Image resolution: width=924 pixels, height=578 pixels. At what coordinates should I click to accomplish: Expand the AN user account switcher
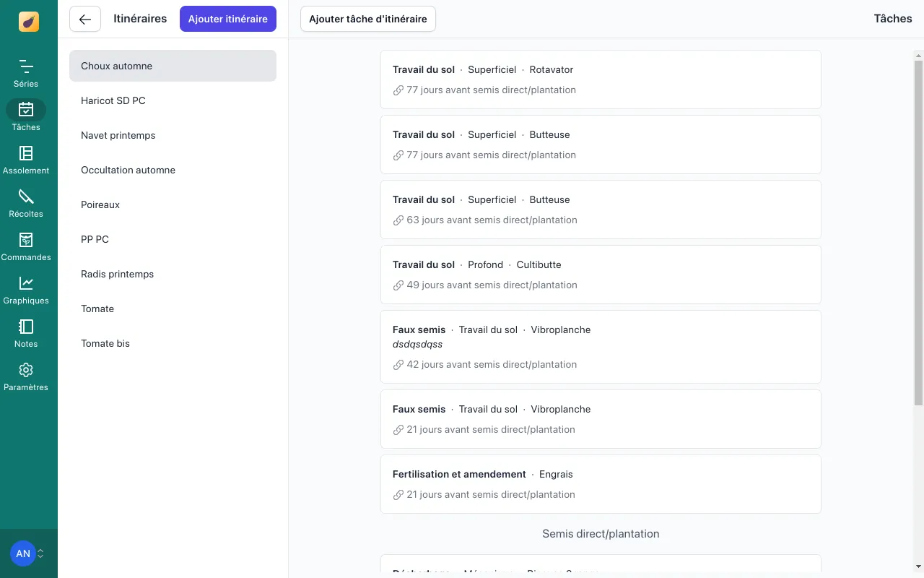pyautogui.click(x=28, y=553)
